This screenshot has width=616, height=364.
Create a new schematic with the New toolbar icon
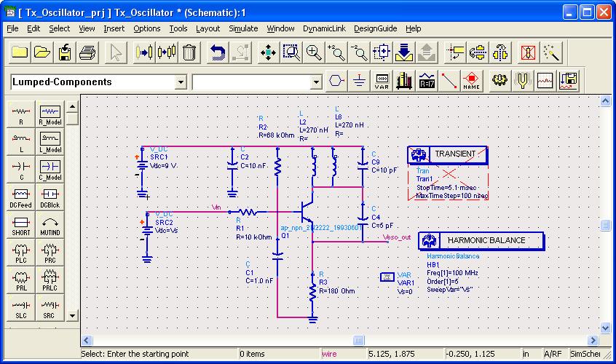pyautogui.click(x=19, y=52)
